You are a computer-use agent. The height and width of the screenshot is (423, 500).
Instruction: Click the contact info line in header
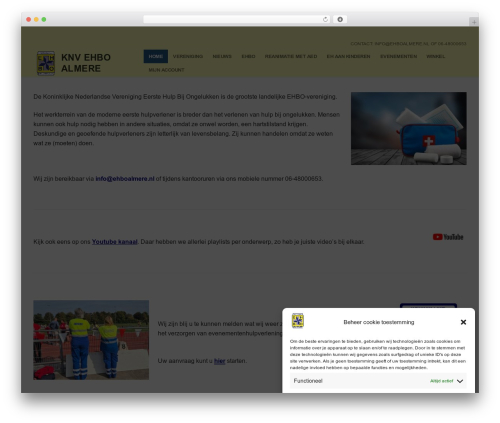408,44
